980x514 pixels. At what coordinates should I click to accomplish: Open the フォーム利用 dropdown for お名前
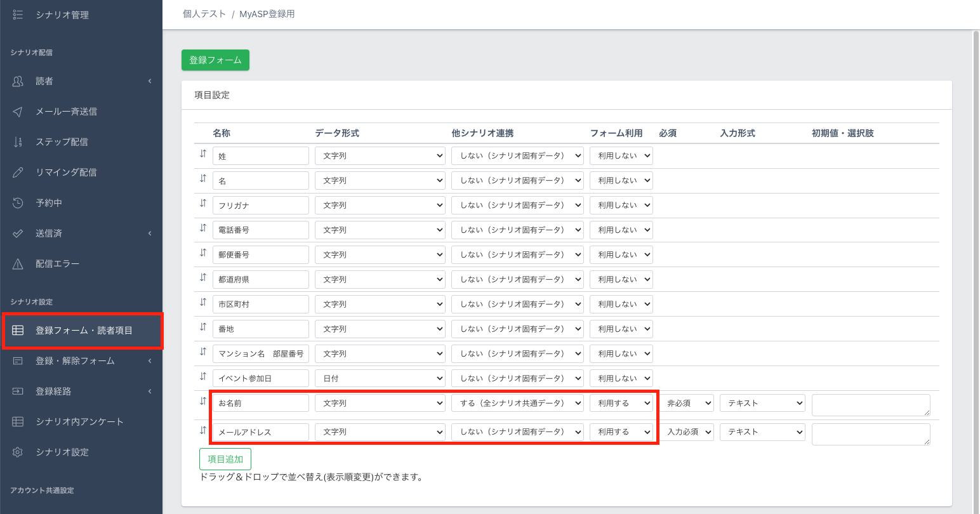pos(621,403)
